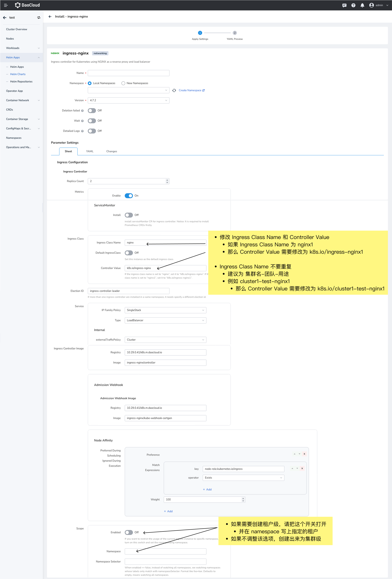
Task: Click the switch cluster icon beside test
Action: pos(39,17)
